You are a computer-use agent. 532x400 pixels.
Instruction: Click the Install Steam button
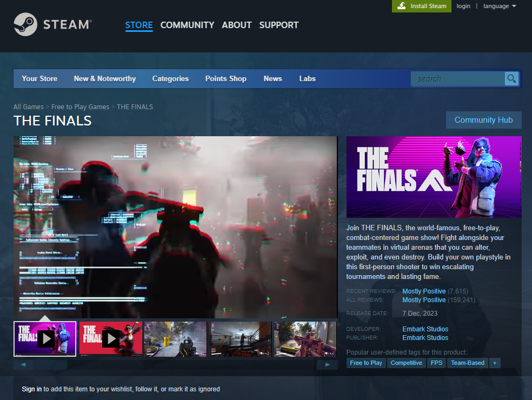(x=422, y=6)
